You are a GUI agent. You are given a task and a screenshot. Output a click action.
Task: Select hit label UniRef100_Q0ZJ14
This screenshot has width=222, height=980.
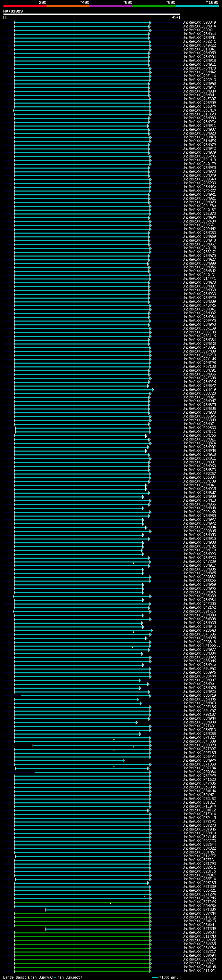click(199, 76)
